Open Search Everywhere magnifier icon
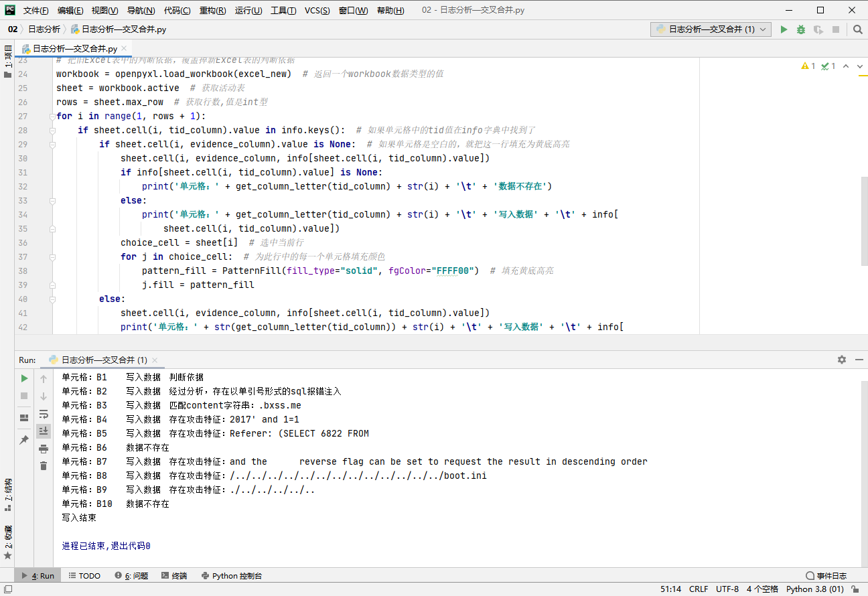Viewport: 868px width, 596px height. click(858, 29)
